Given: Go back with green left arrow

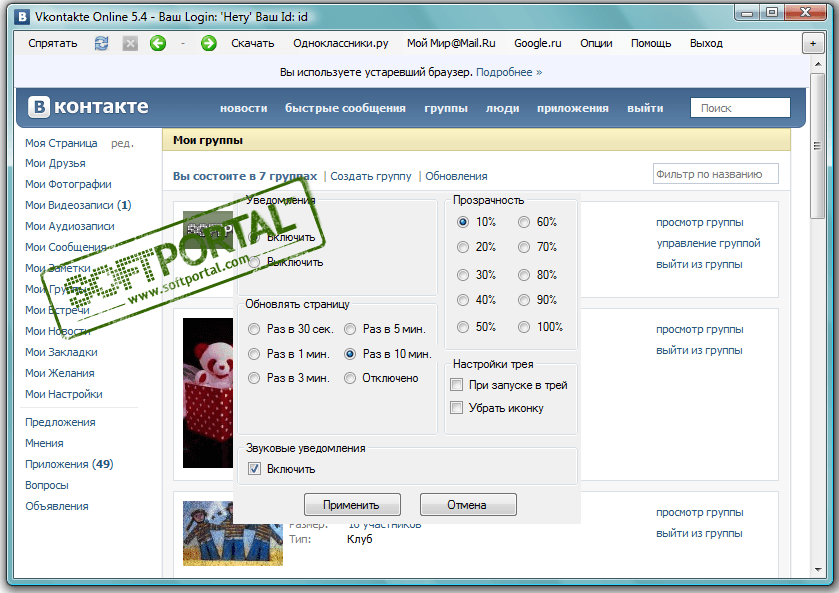Looking at the screenshot, I should (158, 43).
